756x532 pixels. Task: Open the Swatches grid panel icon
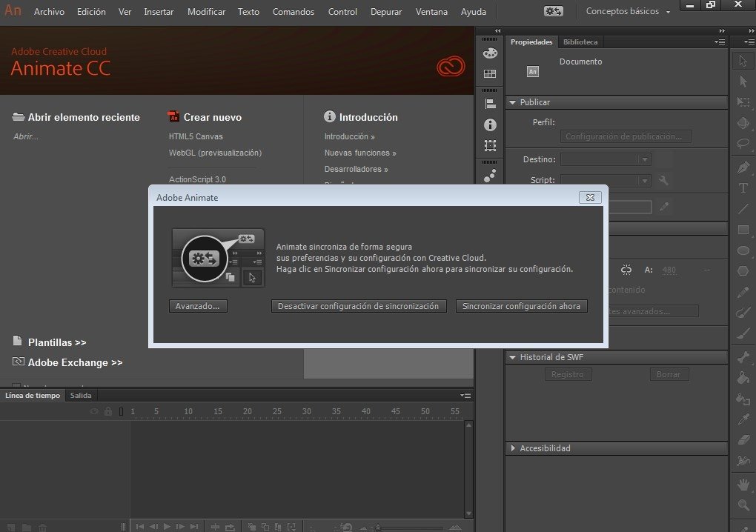(490, 74)
